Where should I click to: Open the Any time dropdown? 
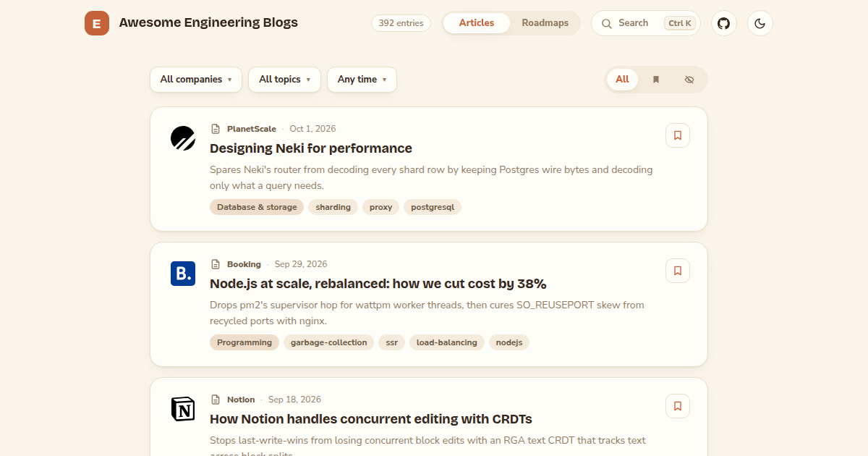pyautogui.click(x=362, y=80)
